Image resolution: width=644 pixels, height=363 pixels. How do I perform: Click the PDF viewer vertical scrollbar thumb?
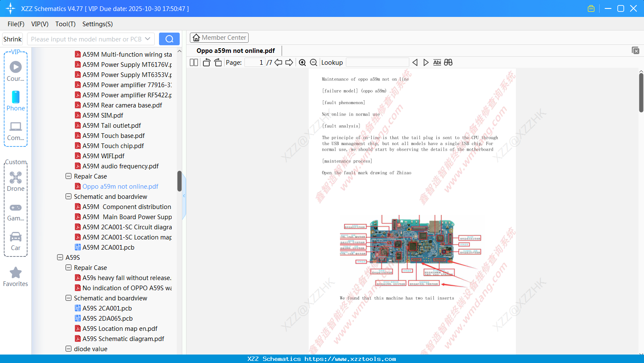tap(641, 92)
